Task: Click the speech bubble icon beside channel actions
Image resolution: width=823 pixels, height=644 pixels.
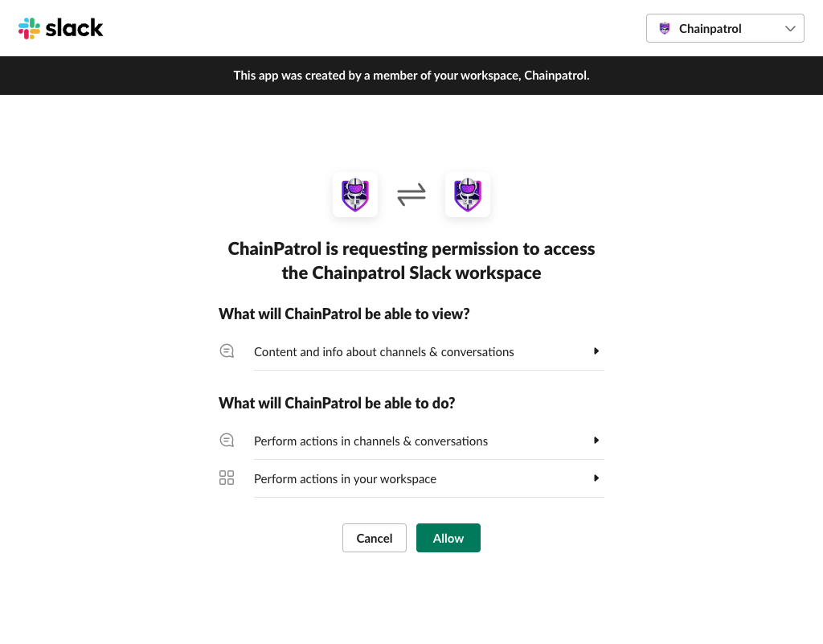Action: click(x=227, y=440)
